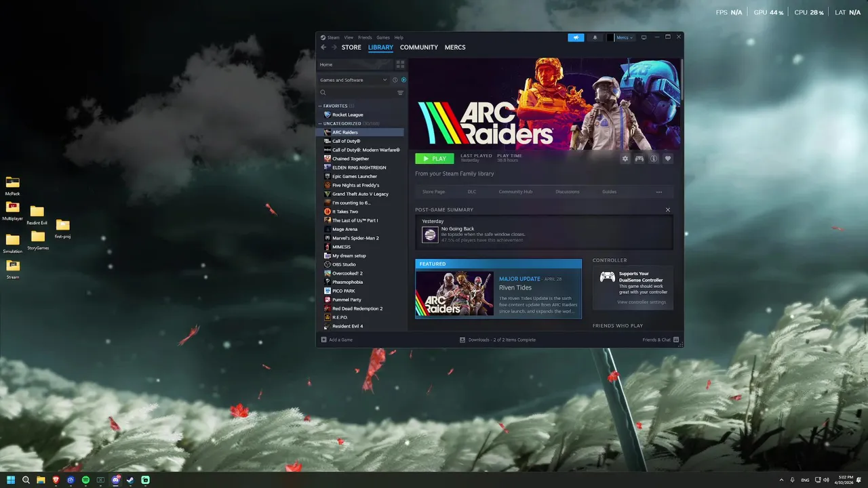868x488 pixels.
Task: Open the notifications bell
Action: (x=595, y=37)
